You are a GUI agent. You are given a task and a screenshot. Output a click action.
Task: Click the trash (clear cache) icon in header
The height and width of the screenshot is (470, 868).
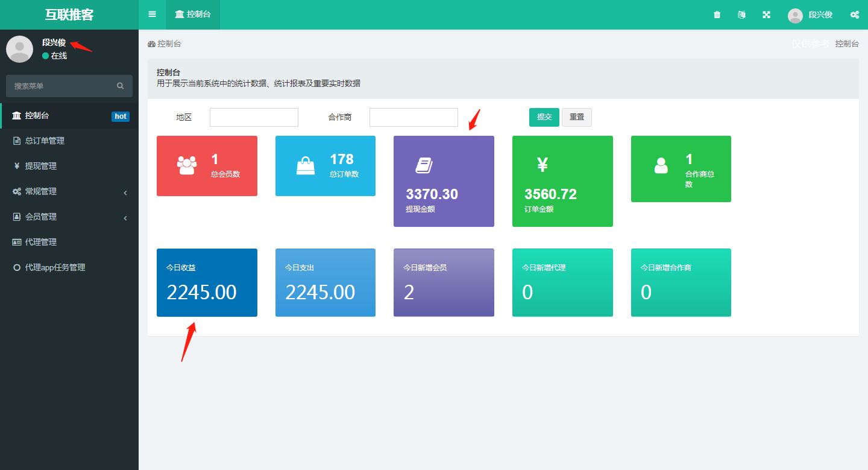pos(717,14)
